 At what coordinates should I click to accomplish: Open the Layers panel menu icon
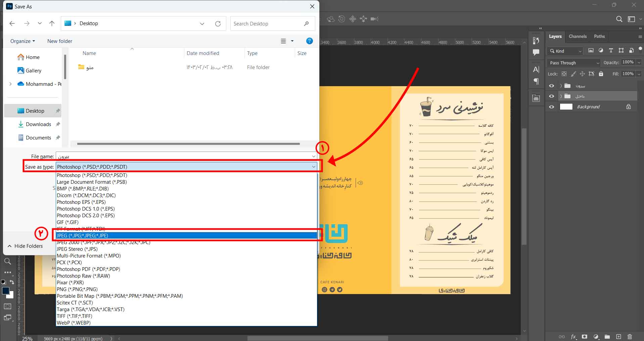pos(640,37)
